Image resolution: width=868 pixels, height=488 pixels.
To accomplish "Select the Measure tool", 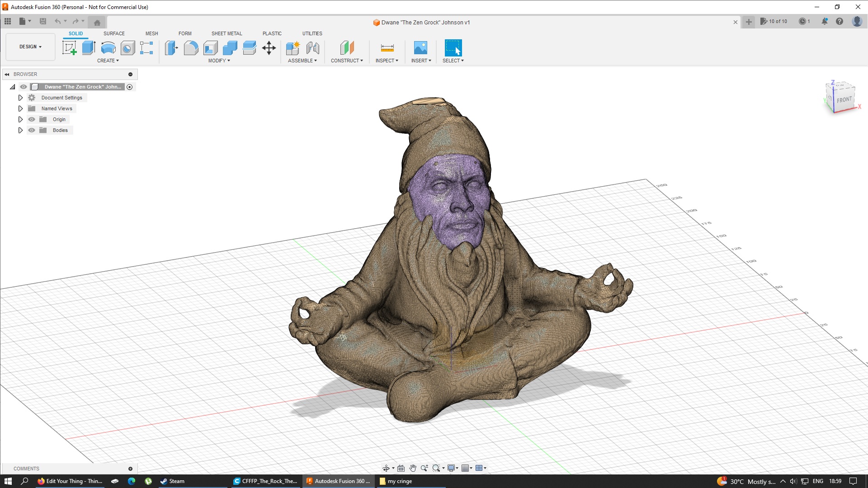I will pos(387,48).
